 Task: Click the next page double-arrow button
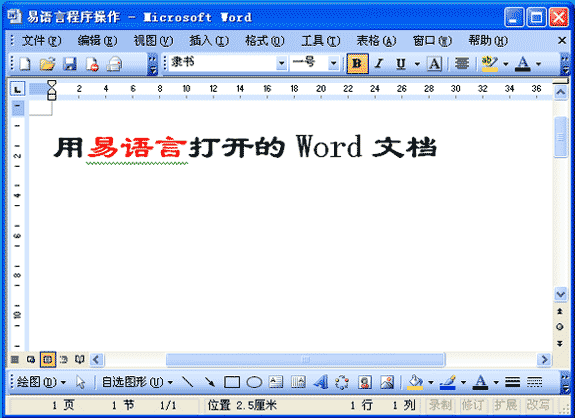coord(560,344)
